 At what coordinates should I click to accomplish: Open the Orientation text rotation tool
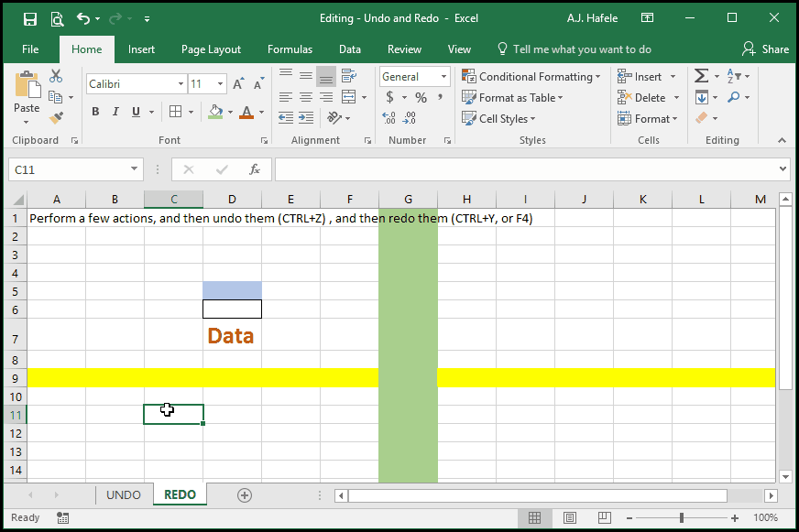(334, 118)
